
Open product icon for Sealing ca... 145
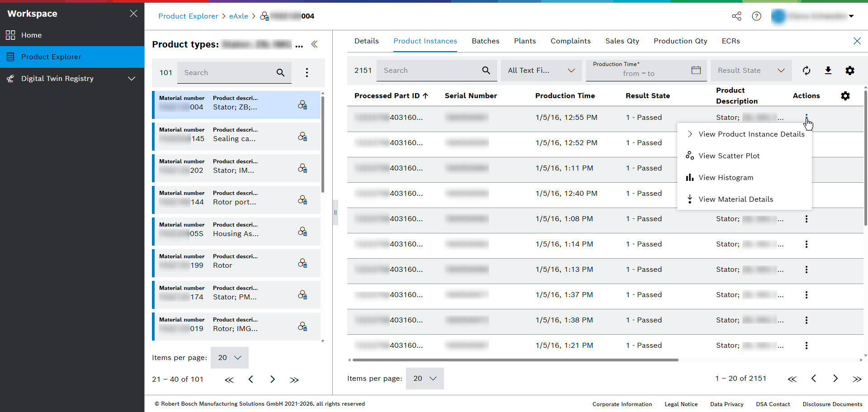coord(302,137)
